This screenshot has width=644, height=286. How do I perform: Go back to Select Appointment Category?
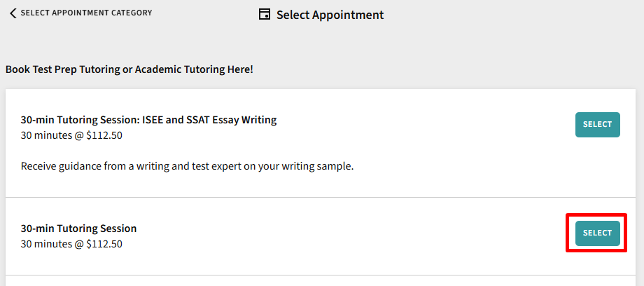(85, 13)
